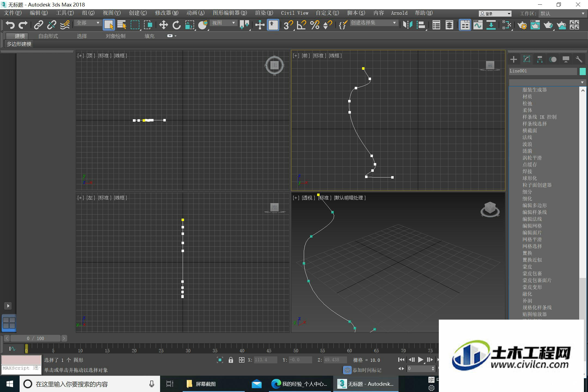Choose the Rectangular Selection Region tool
The width and height of the screenshot is (588, 392).
[135, 25]
